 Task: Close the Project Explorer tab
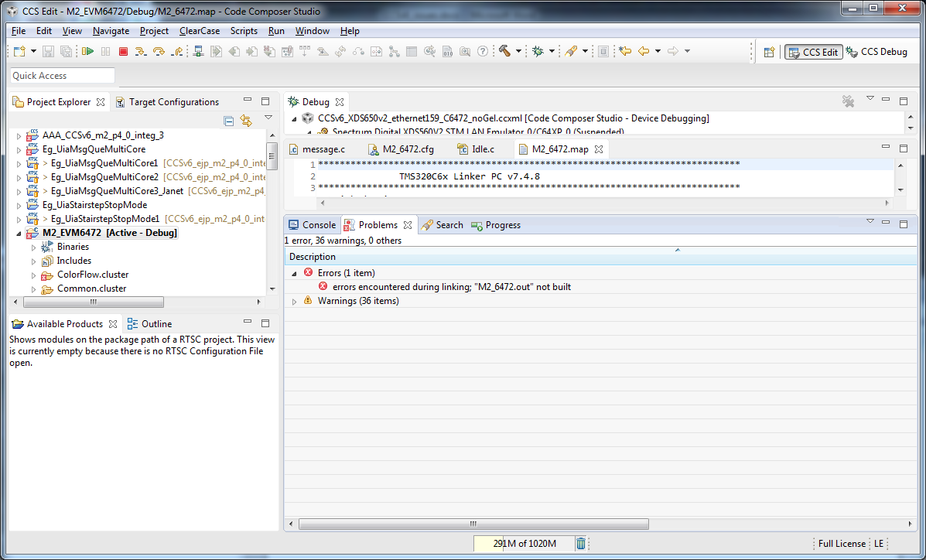101,102
